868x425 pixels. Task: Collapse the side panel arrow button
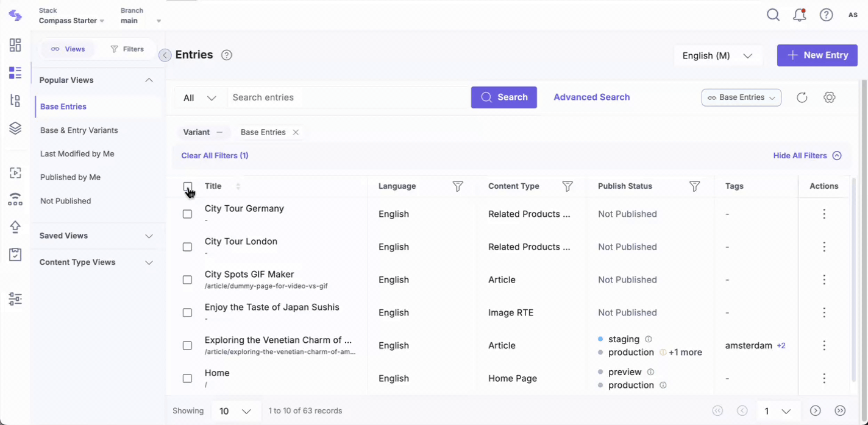tap(165, 55)
